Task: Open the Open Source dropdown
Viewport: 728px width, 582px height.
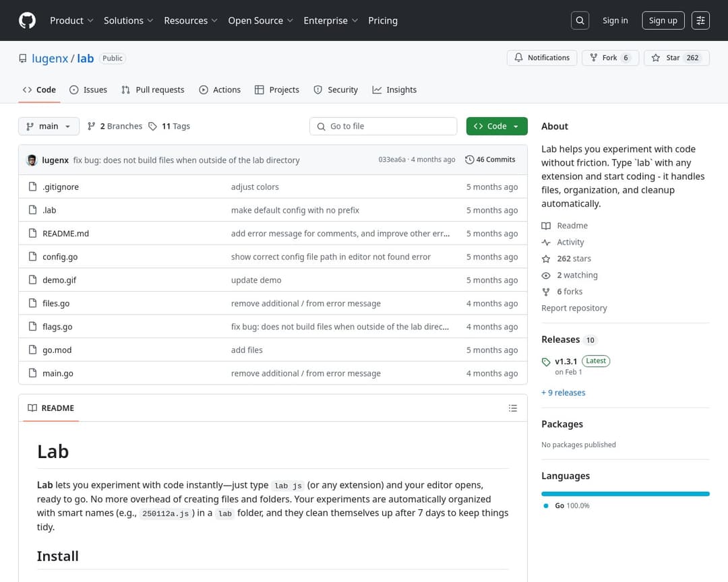Action: pos(260,20)
